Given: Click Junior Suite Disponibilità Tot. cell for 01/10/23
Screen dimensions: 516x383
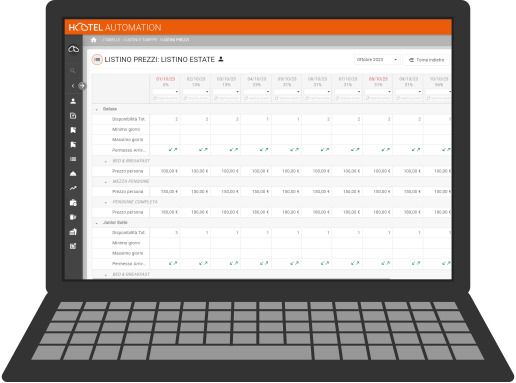Looking at the screenshot, I should 165,233.
